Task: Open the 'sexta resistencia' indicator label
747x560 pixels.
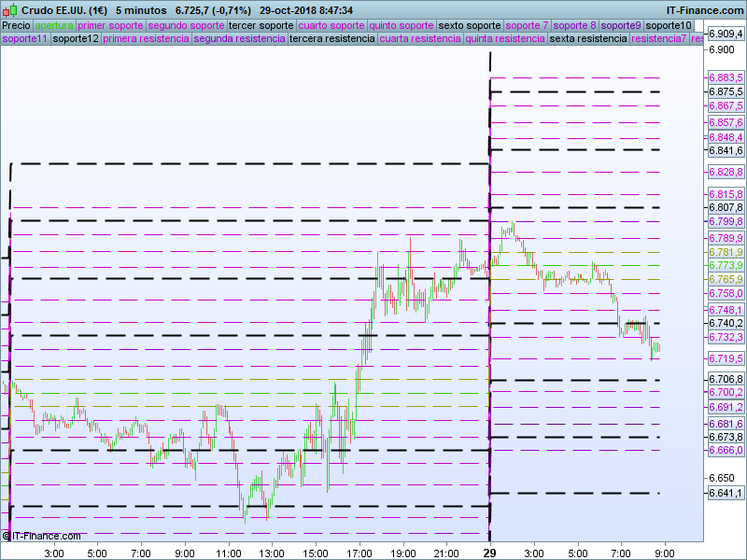Action: coord(588,39)
